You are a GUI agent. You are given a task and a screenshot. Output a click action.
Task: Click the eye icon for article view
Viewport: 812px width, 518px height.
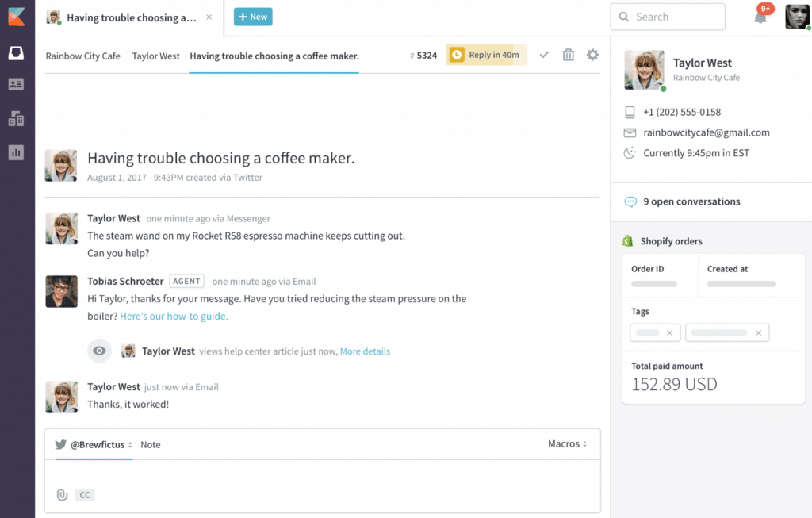[x=99, y=351]
